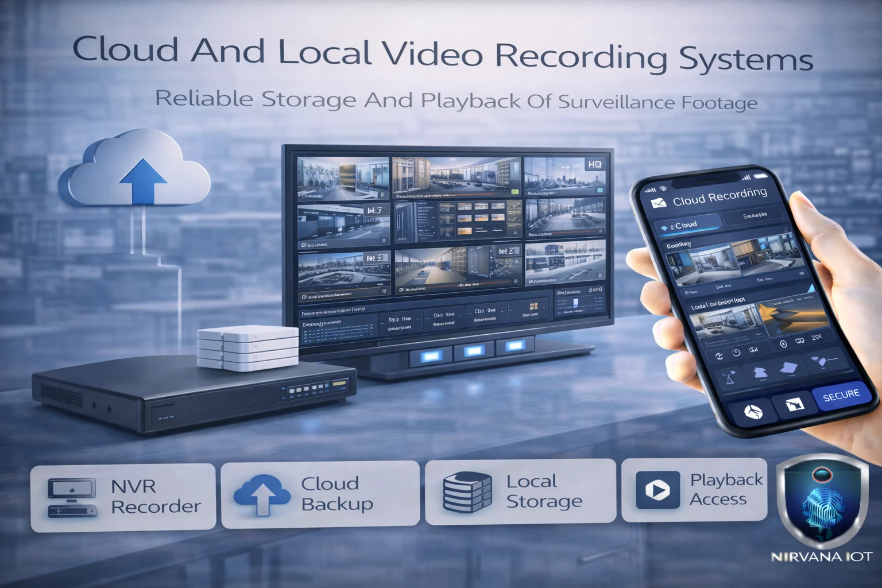Viewport: 882px width, 588px height.
Task: Switch to the phone tab beside Cloud
Action: point(754,216)
